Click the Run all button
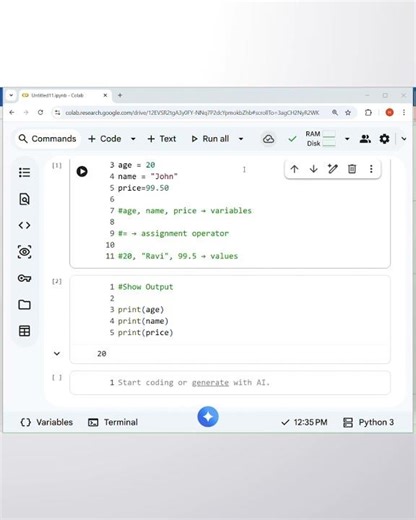Image resolution: width=416 pixels, height=520 pixels. click(x=210, y=139)
